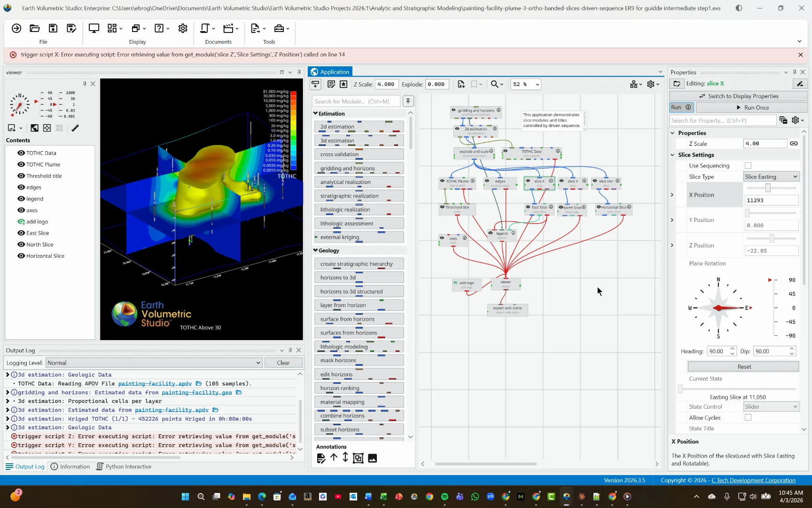
Task: Select the Output Log tab
Action: 25,467
